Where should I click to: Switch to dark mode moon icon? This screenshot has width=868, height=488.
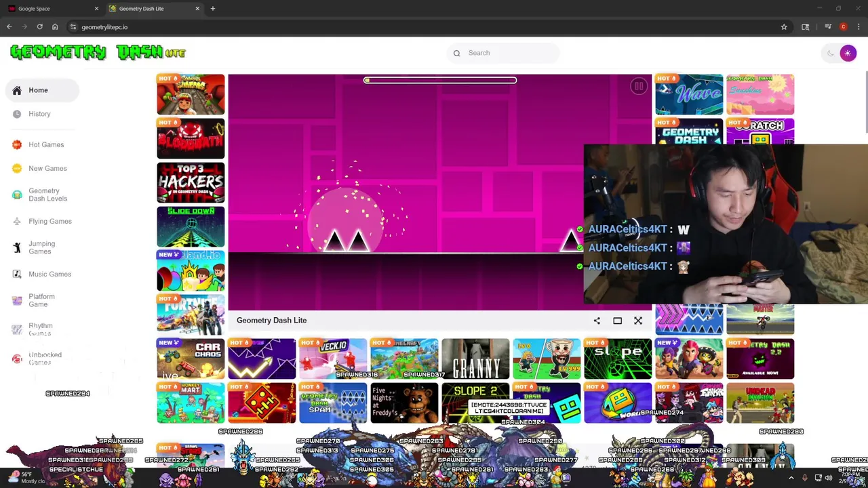(831, 53)
